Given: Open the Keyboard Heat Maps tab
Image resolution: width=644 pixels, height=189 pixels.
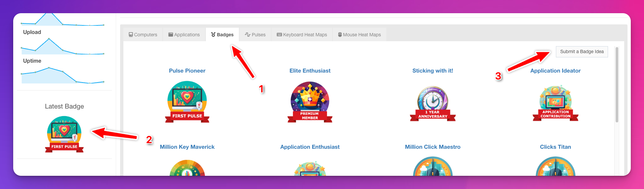Looking at the screenshot, I should point(302,35).
